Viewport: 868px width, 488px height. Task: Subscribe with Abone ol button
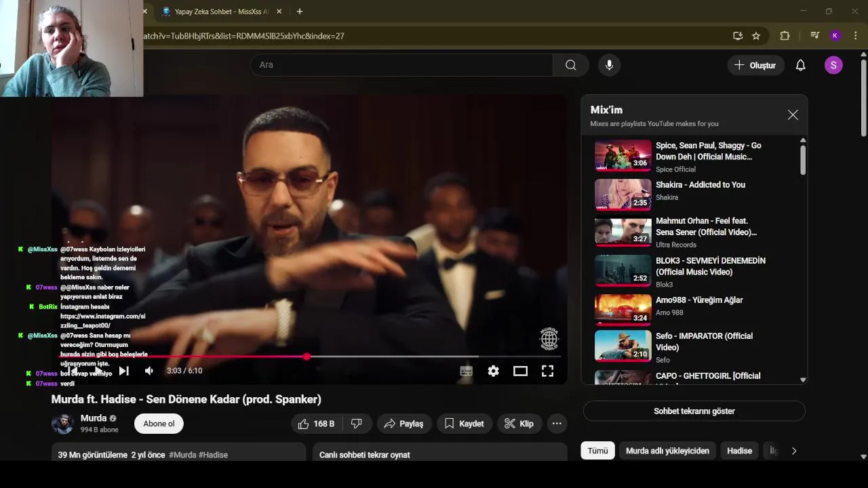pyautogui.click(x=159, y=424)
